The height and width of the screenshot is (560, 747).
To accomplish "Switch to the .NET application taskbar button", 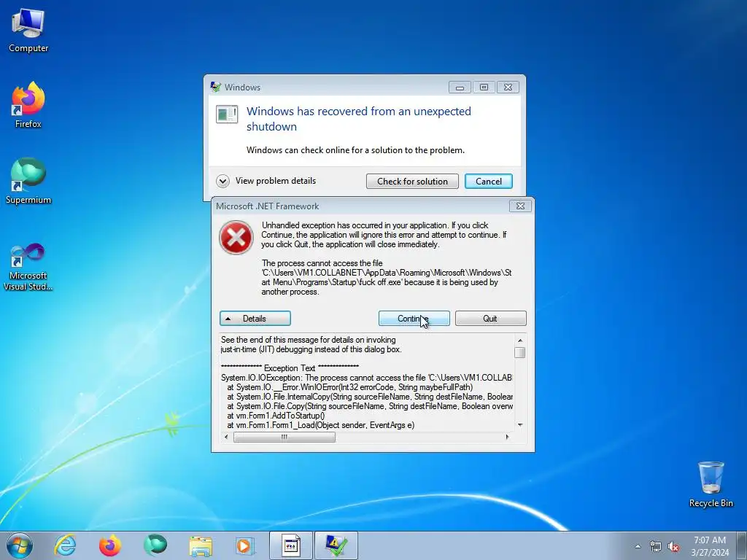I will (x=291, y=545).
